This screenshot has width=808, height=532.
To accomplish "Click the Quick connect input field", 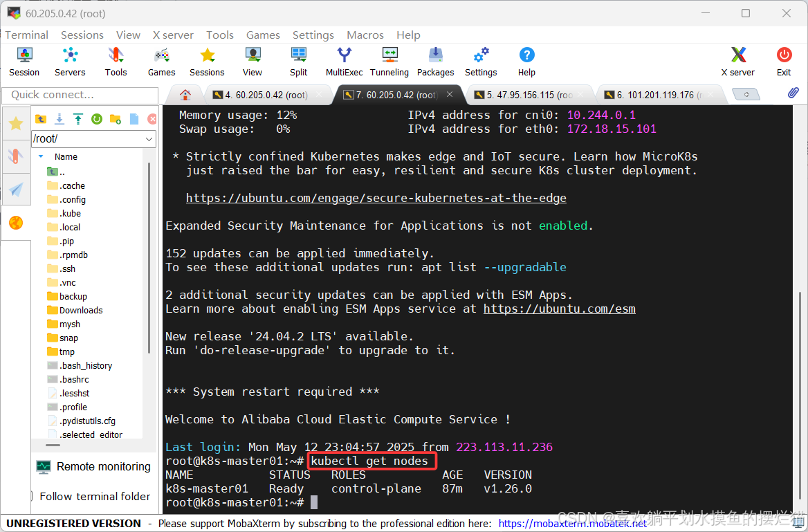I will [80, 95].
